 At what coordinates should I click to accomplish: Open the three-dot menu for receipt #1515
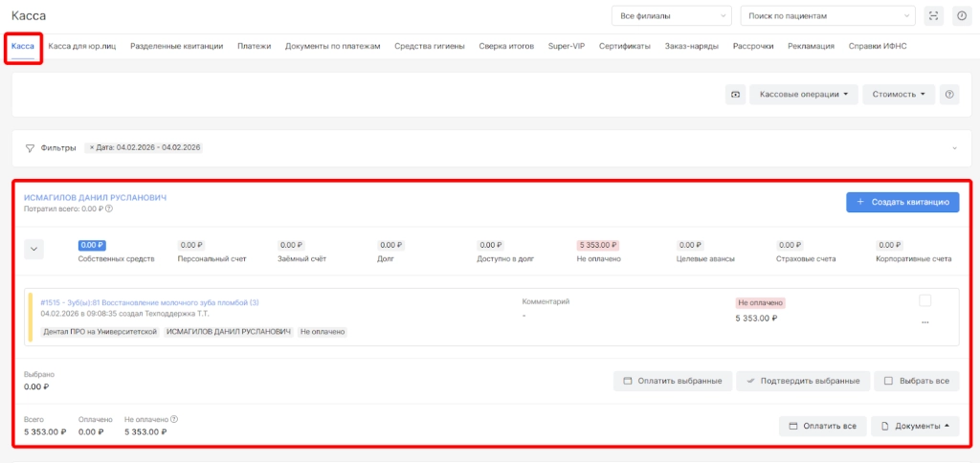[x=924, y=322]
